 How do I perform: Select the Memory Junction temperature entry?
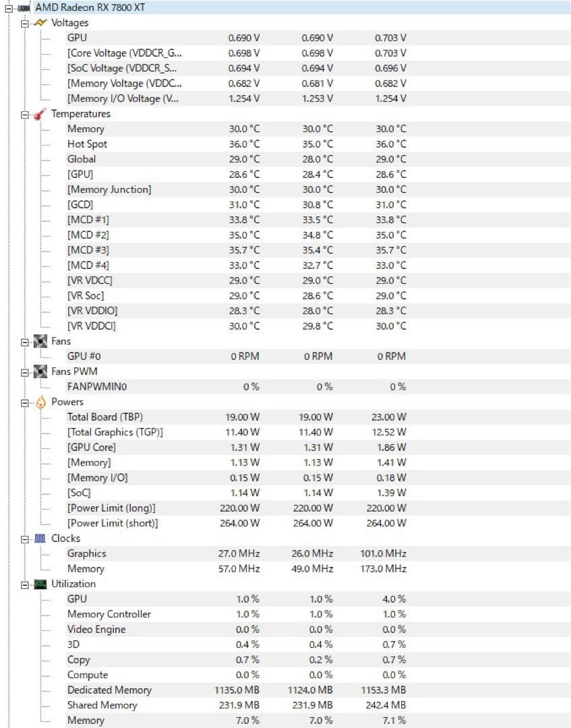point(107,189)
